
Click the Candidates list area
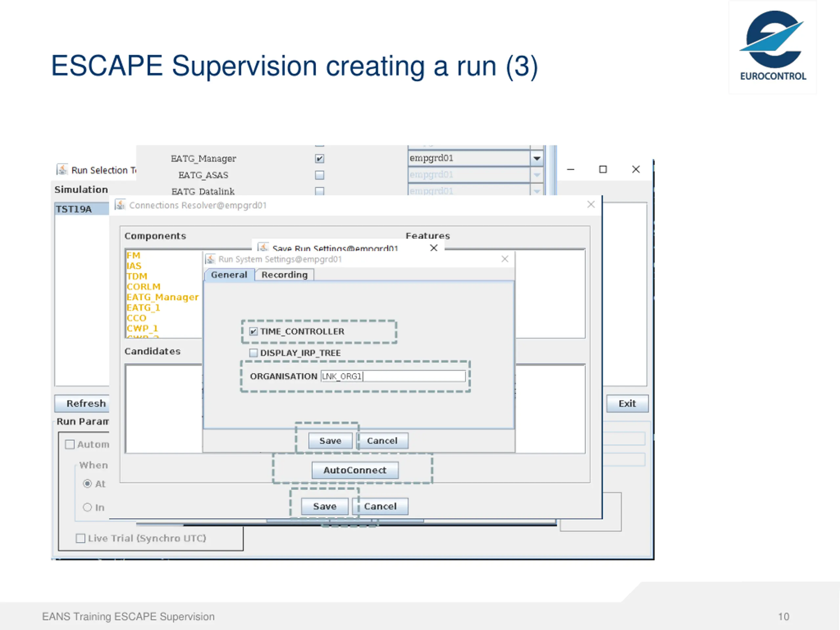164,409
